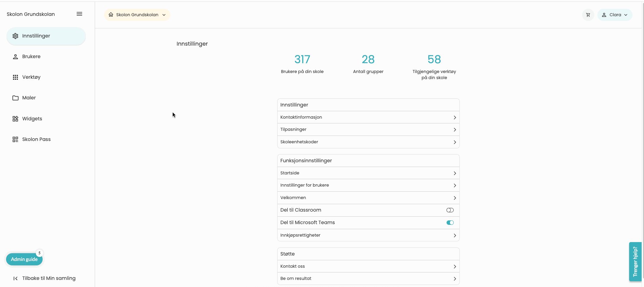Expand Kontakt oss via its chevron
The image size is (644, 287).
pyautogui.click(x=455, y=267)
